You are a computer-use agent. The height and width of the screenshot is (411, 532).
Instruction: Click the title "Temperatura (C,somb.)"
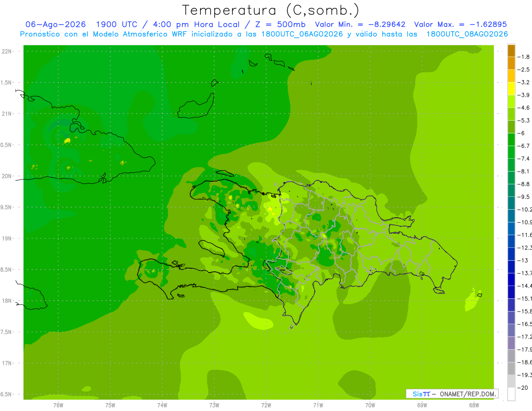(271, 10)
